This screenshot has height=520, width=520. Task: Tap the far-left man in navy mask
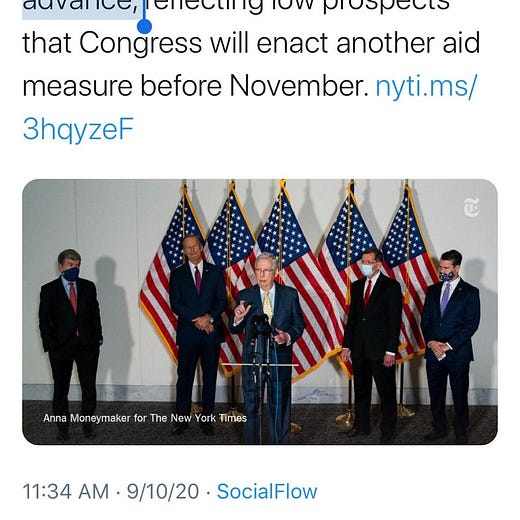(x=70, y=343)
